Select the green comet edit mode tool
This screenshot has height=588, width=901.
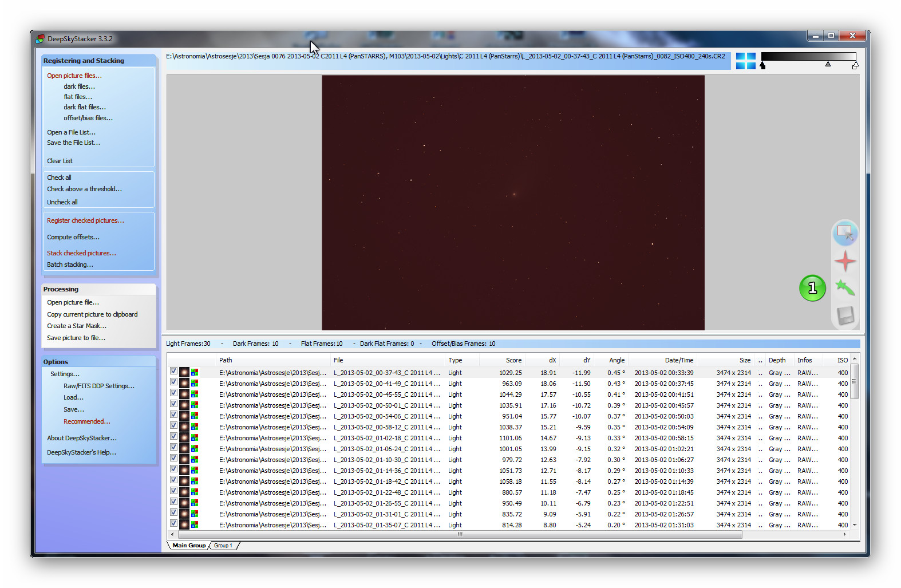(x=845, y=287)
